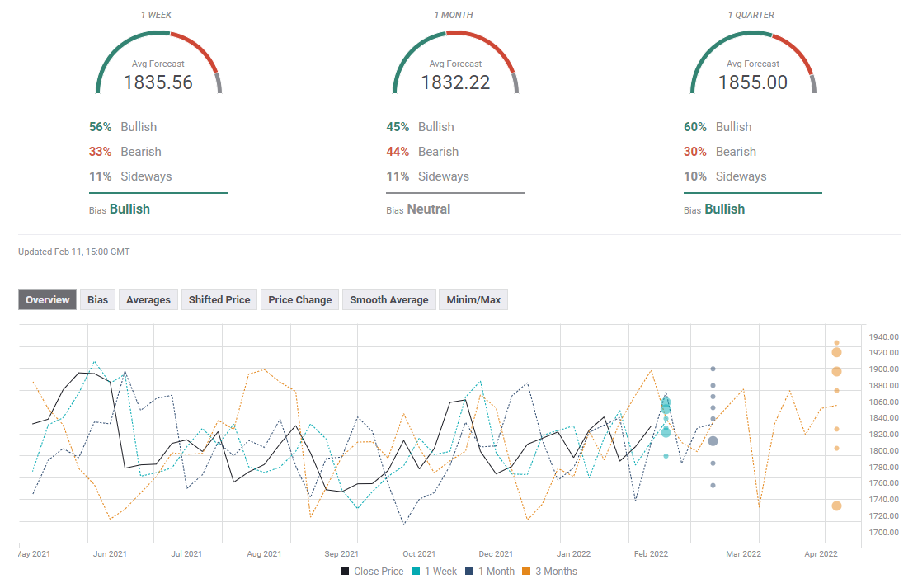Select the Minim/Max tab
Viewport: 913px width, 588px height.
click(x=473, y=300)
